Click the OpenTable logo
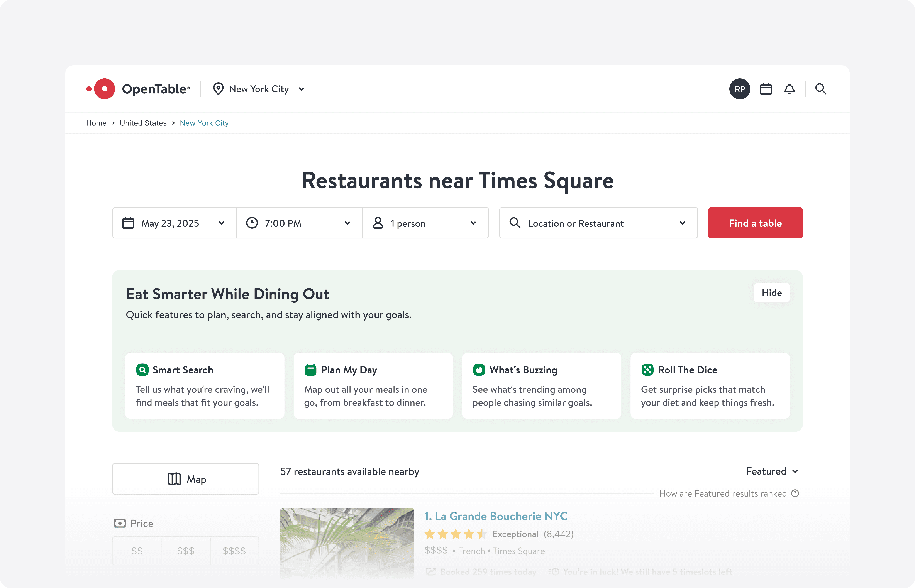This screenshot has width=915, height=588. coord(138,89)
